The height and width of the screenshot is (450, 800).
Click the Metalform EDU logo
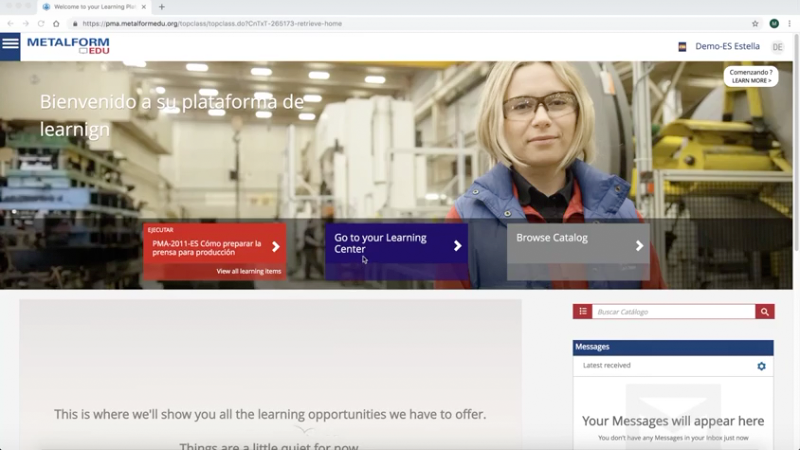coord(68,46)
